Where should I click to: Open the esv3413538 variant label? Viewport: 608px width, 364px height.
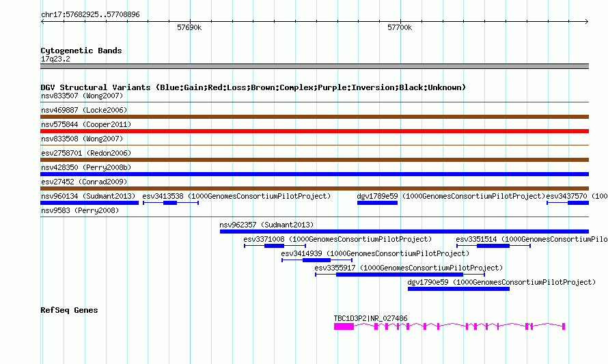click(236, 196)
